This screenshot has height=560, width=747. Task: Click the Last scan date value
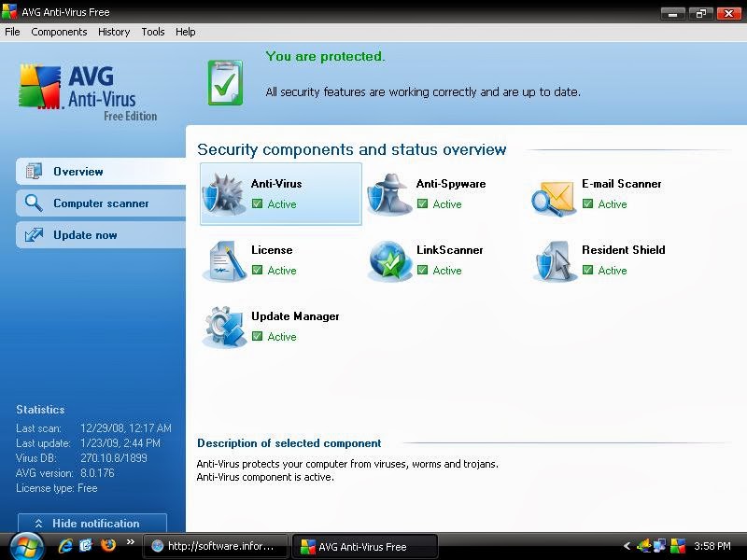point(126,428)
